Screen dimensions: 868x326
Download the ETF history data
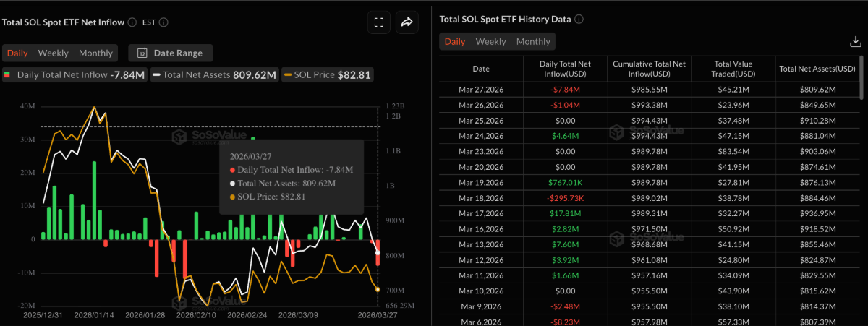(855, 42)
